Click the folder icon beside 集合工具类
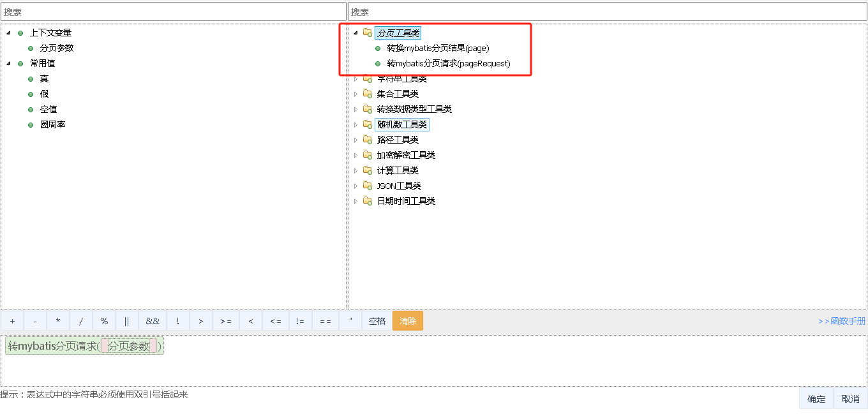The width and height of the screenshot is (868, 418). (x=367, y=94)
